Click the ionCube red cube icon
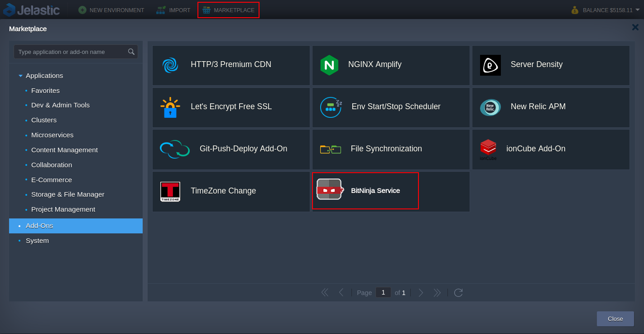Screen dimensions: 644x334 pos(488,150)
